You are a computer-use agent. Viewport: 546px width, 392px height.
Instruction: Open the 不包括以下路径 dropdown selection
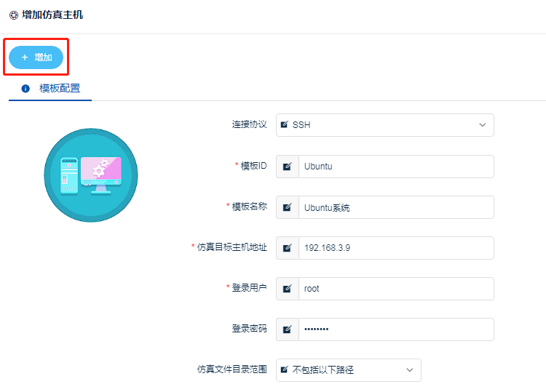(x=342, y=370)
